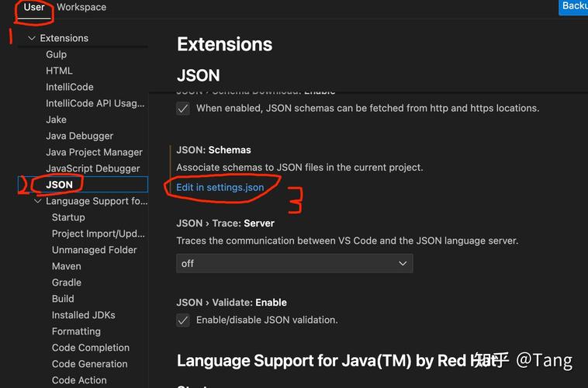
Task: Select Language Support for Java tree label
Action: point(97,201)
